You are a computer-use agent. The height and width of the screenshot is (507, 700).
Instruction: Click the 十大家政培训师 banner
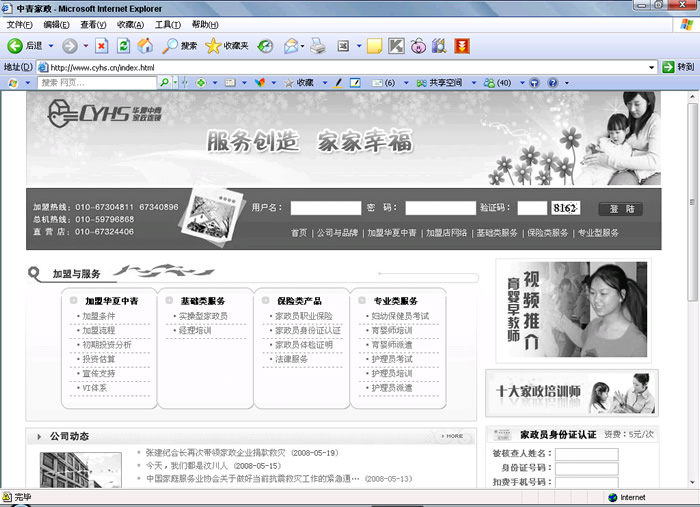(571, 392)
